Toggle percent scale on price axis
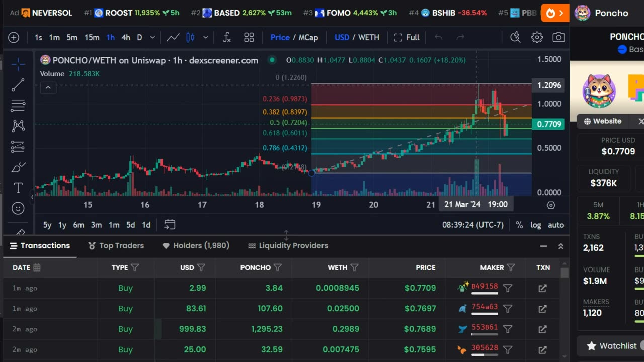This screenshot has width=644, height=362. [x=519, y=225]
